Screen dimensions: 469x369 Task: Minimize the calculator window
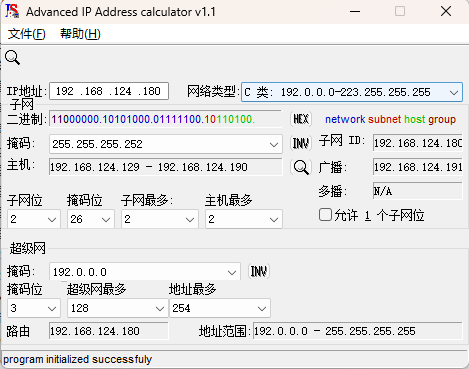(x=355, y=12)
